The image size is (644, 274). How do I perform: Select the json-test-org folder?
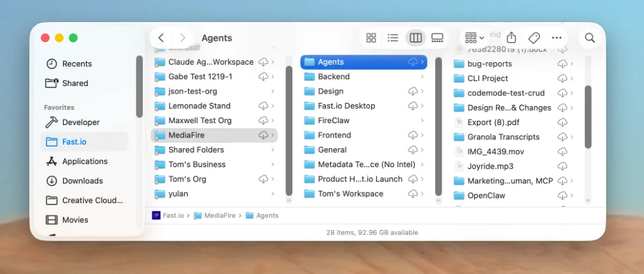tap(214, 91)
